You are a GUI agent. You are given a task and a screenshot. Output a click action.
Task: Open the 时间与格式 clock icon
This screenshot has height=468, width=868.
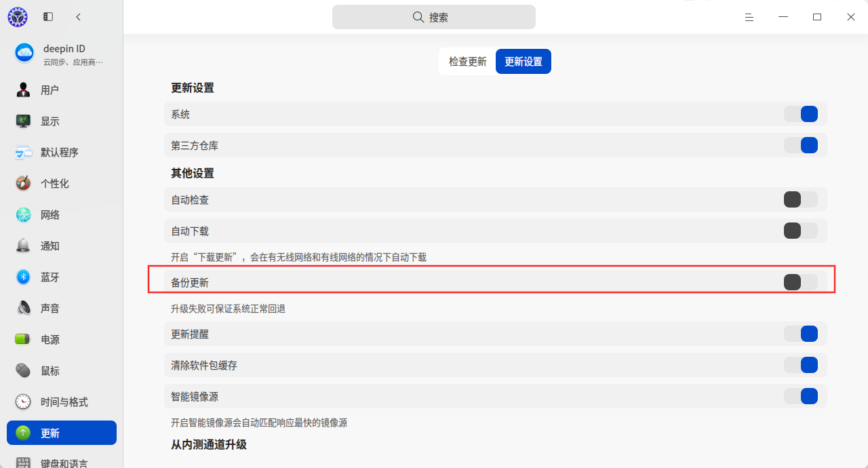coord(24,402)
